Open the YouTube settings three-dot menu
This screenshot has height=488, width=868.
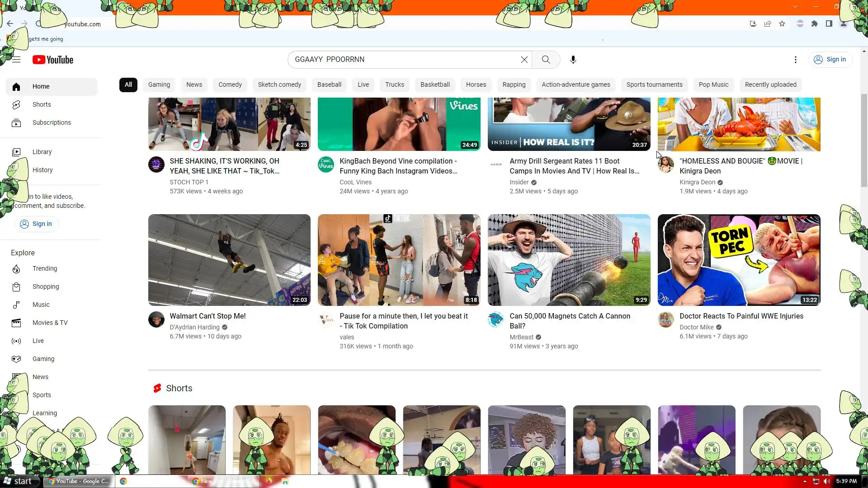click(795, 60)
